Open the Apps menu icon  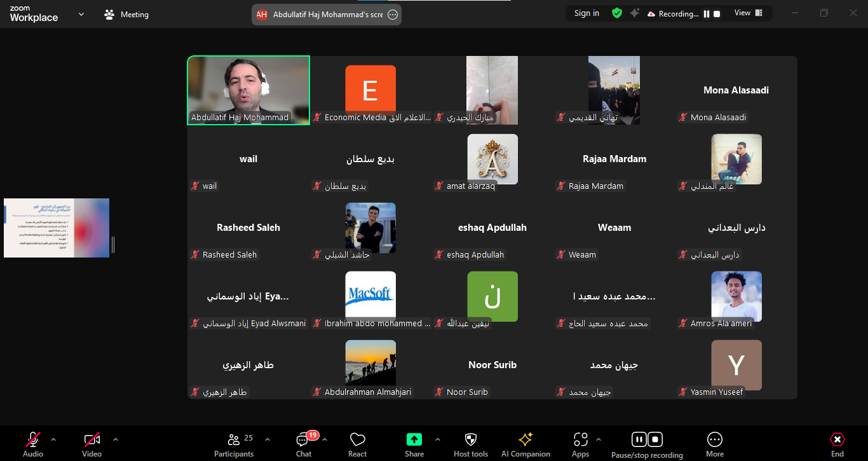point(580,440)
